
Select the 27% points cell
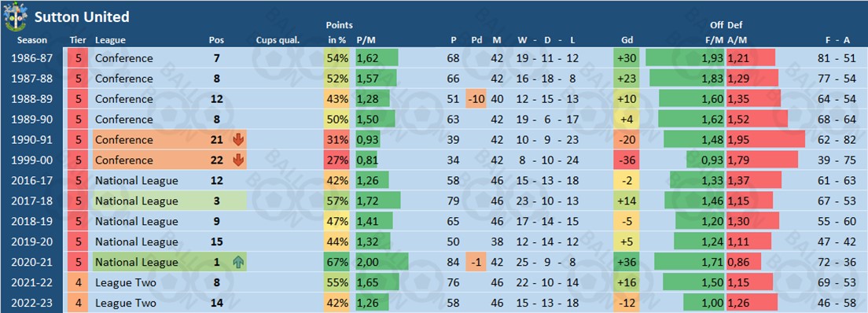[338, 160]
